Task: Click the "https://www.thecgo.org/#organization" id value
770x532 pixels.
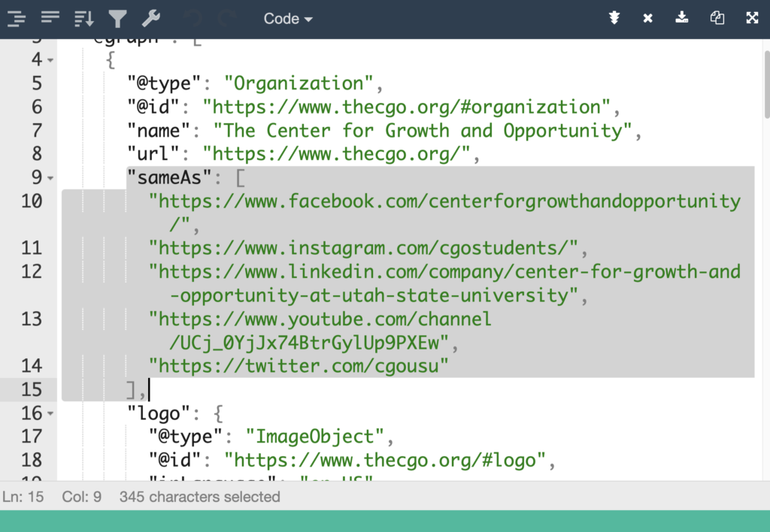Action: click(x=406, y=107)
